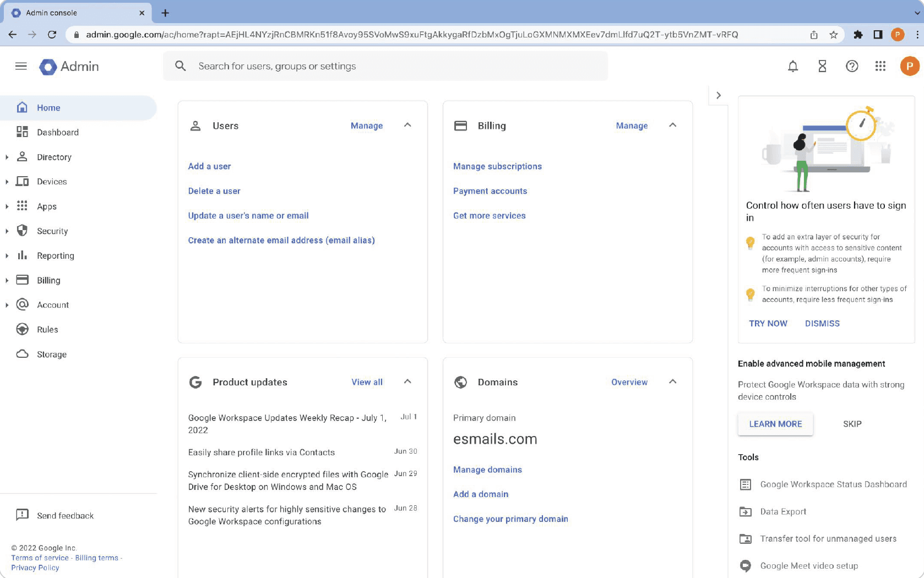
Task: Expand the Apps menu arrow
Action: tap(7, 206)
